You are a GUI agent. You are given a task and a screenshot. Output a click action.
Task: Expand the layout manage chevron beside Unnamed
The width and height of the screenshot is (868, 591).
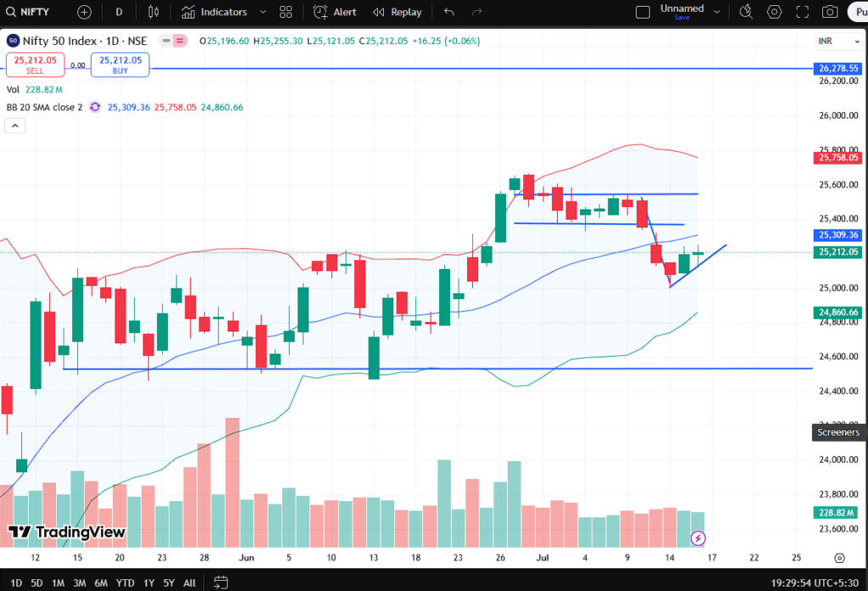pyautogui.click(x=717, y=12)
